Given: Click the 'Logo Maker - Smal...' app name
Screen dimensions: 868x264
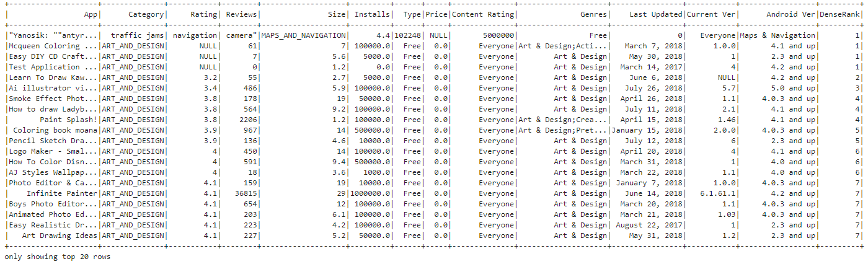Looking at the screenshot, I should (x=53, y=151).
